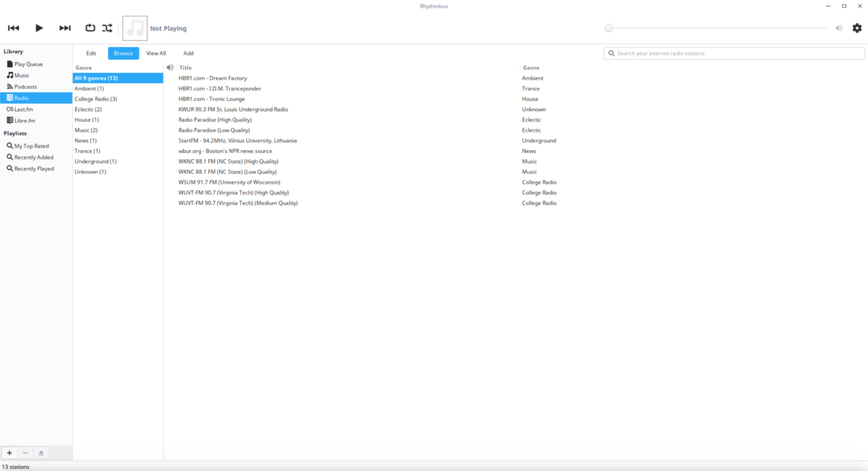Skip to the next track
Screen dimensions: 868x471
tap(65, 28)
